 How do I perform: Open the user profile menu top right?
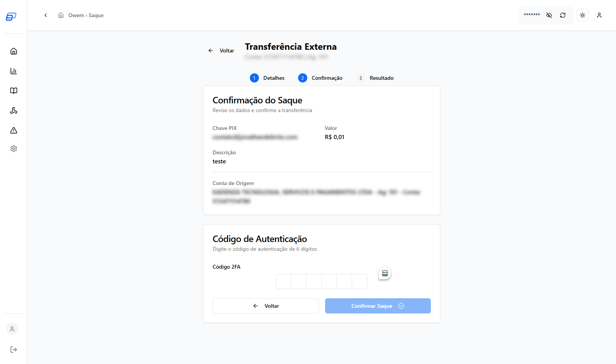[599, 15]
